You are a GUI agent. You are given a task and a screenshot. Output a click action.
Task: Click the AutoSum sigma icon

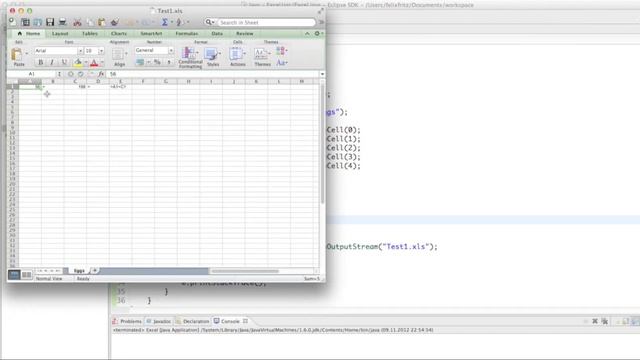coord(164,22)
